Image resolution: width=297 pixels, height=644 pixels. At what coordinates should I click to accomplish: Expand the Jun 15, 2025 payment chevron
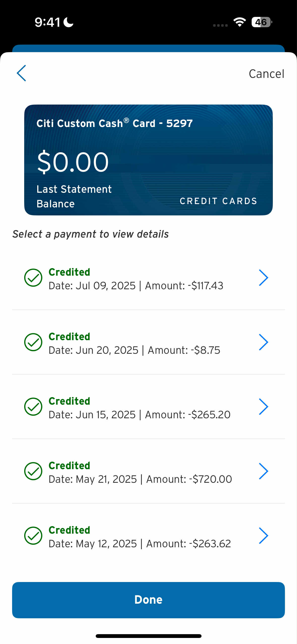(x=263, y=407)
